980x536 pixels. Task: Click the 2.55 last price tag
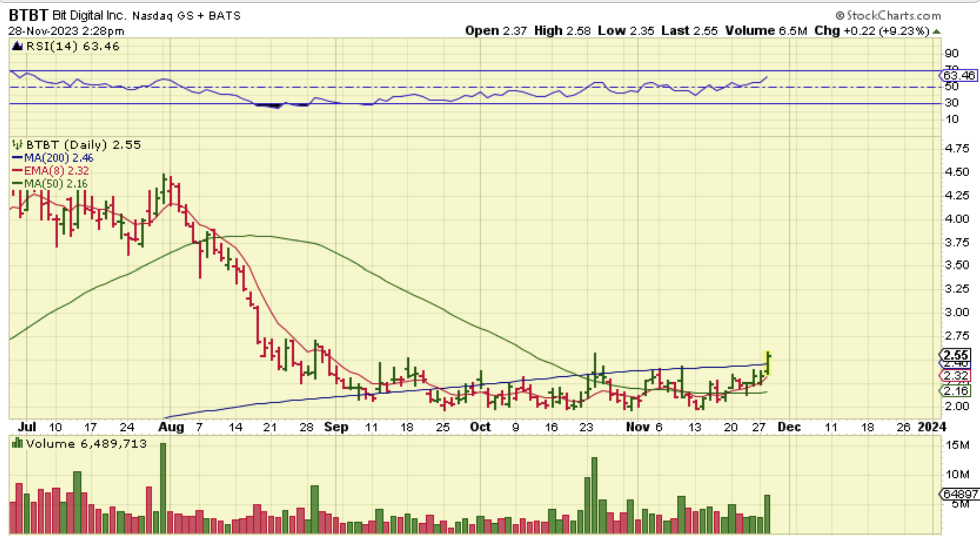(x=956, y=355)
